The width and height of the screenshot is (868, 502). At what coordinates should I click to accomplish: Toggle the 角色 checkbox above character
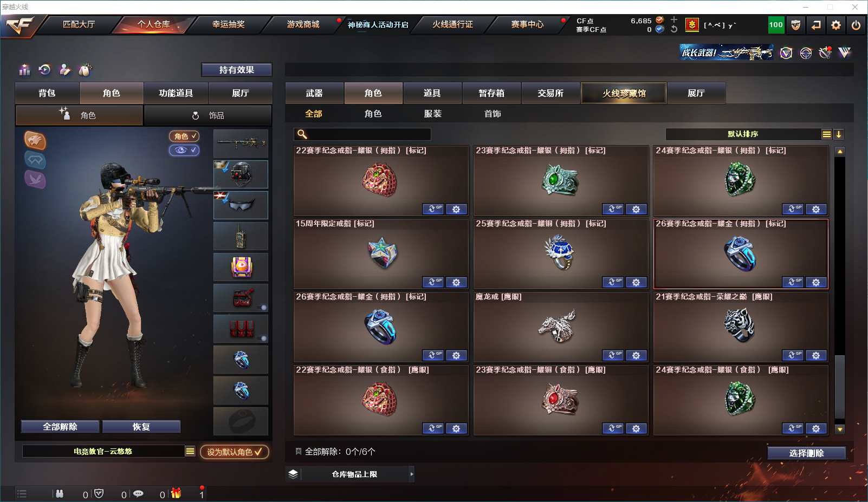pyautogui.click(x=184, y=136)
